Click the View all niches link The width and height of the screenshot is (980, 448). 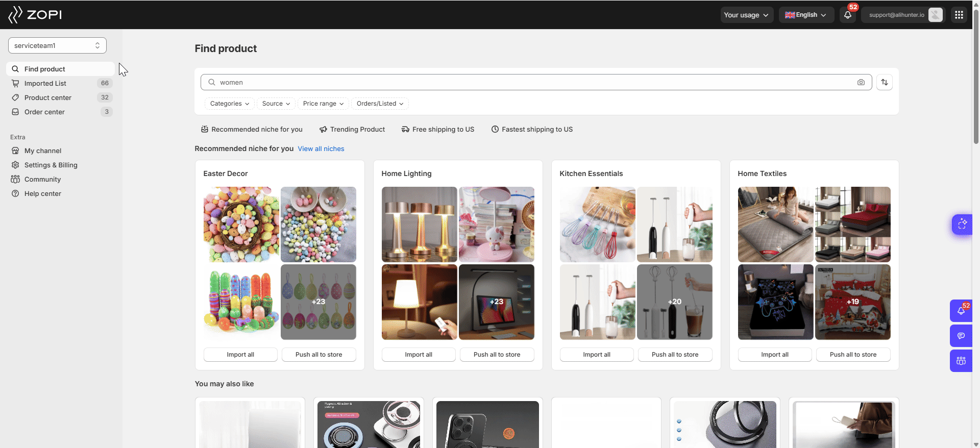[x=321, y=148]
